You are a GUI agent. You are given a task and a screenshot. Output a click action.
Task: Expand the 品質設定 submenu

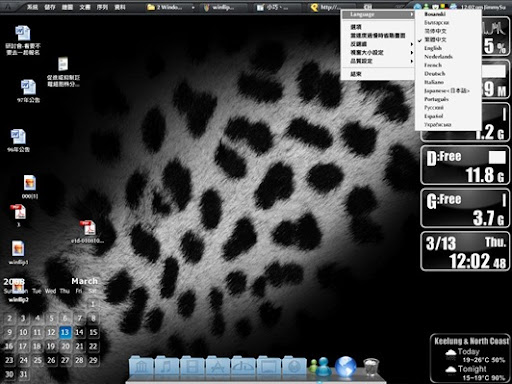377,61
